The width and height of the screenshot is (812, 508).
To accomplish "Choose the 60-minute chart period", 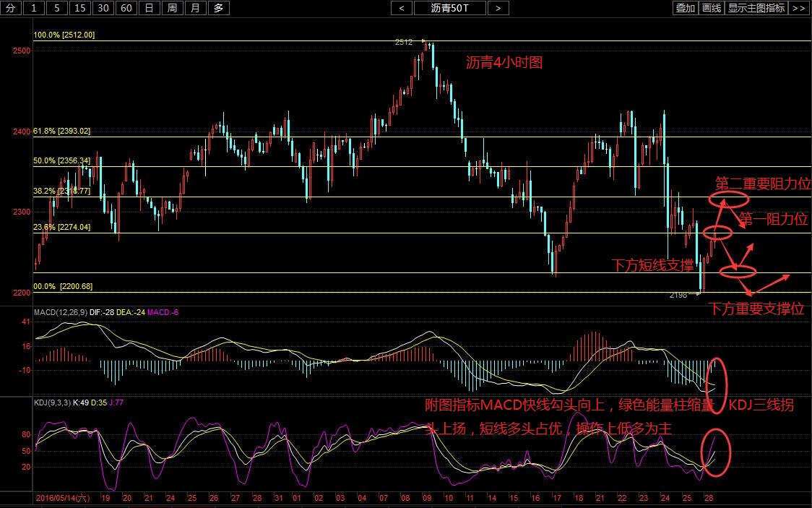I will click(x=127, y=9).
